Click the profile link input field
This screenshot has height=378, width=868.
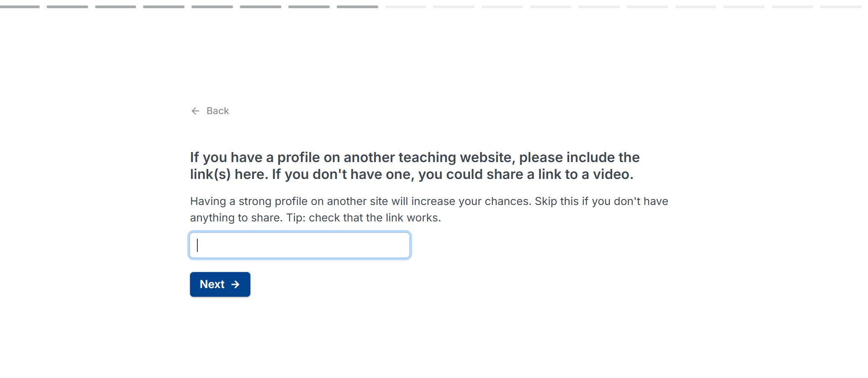[299, 245]
